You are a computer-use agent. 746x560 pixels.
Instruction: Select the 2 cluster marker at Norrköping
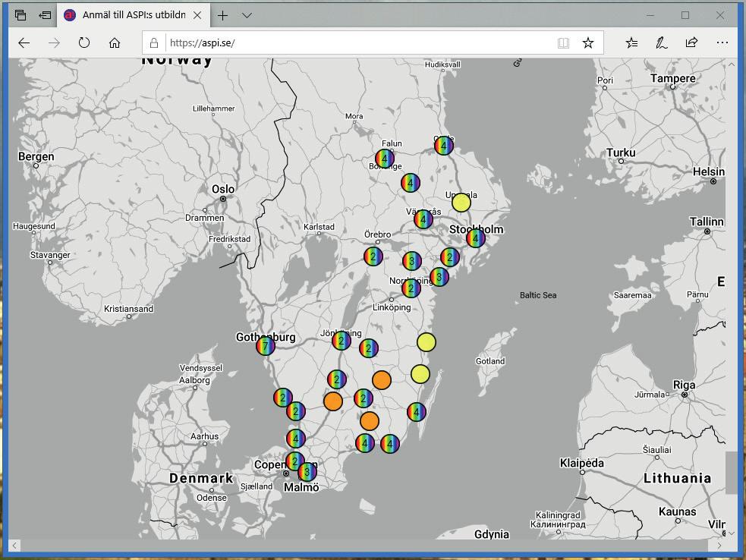(411, 288)
